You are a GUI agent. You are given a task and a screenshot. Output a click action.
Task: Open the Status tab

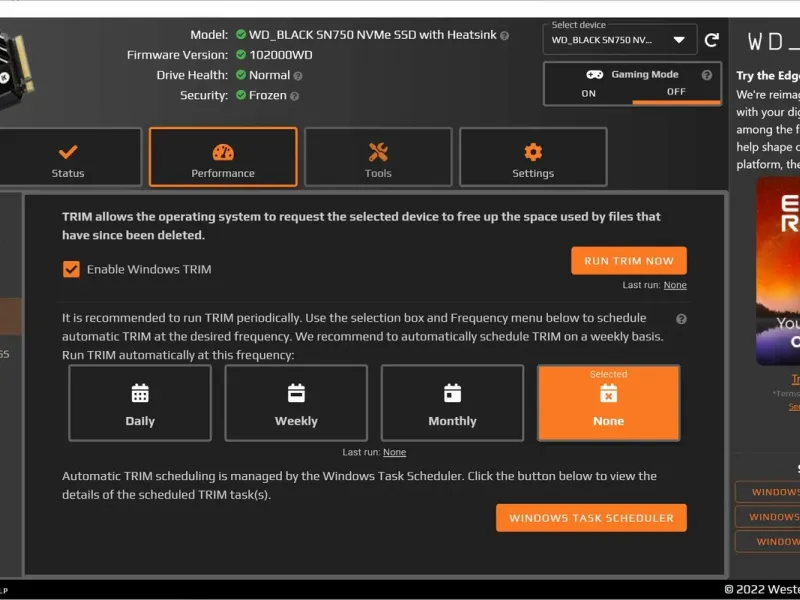point(68,157)
